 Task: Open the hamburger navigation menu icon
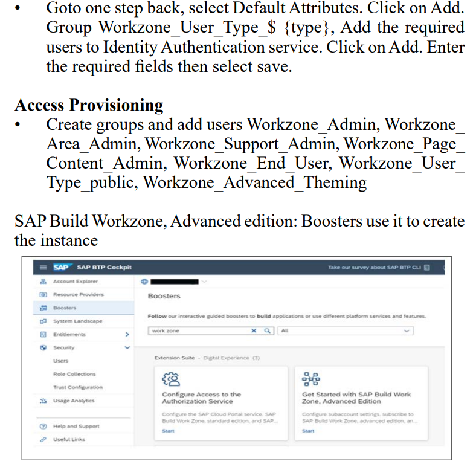43,268
